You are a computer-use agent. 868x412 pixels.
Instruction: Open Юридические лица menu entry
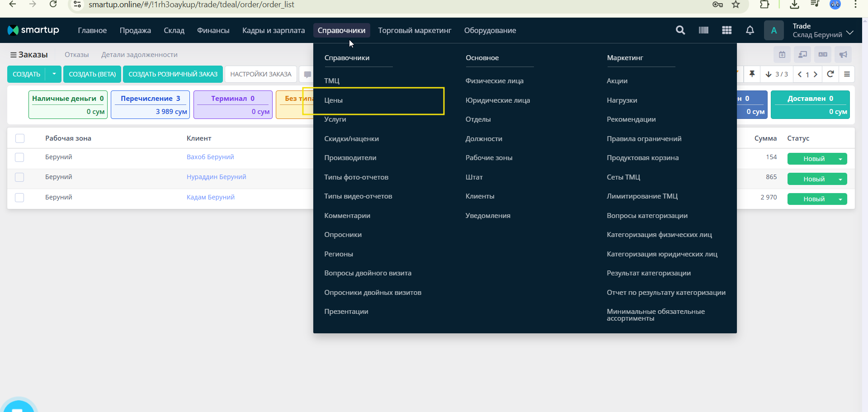tap(498, 100)
